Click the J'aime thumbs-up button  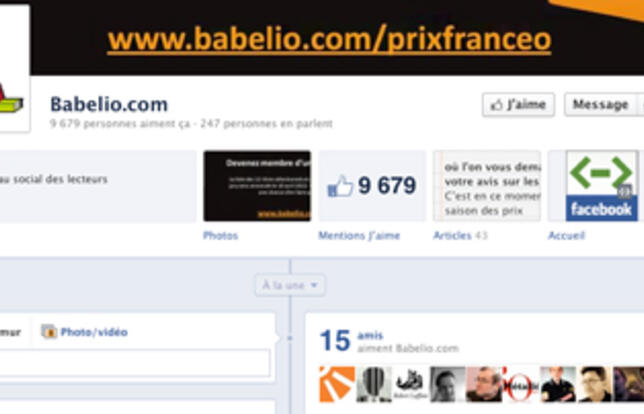click(518, 105)
